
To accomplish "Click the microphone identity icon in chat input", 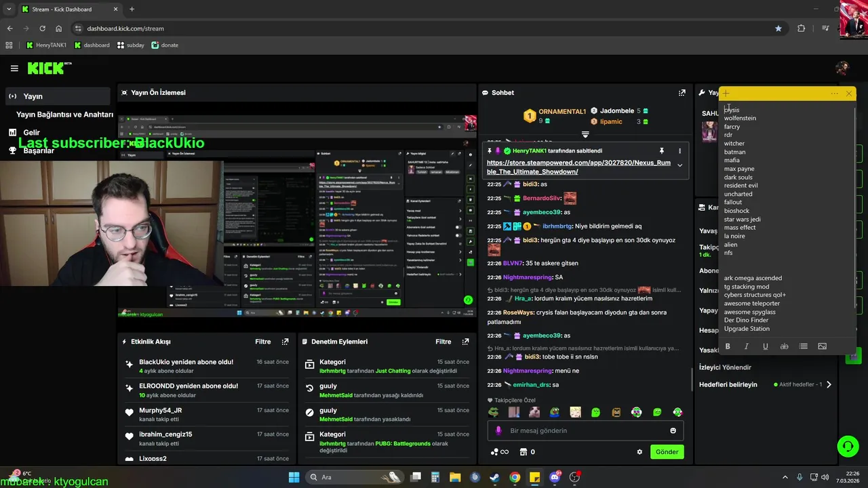I will pos(498,430).
